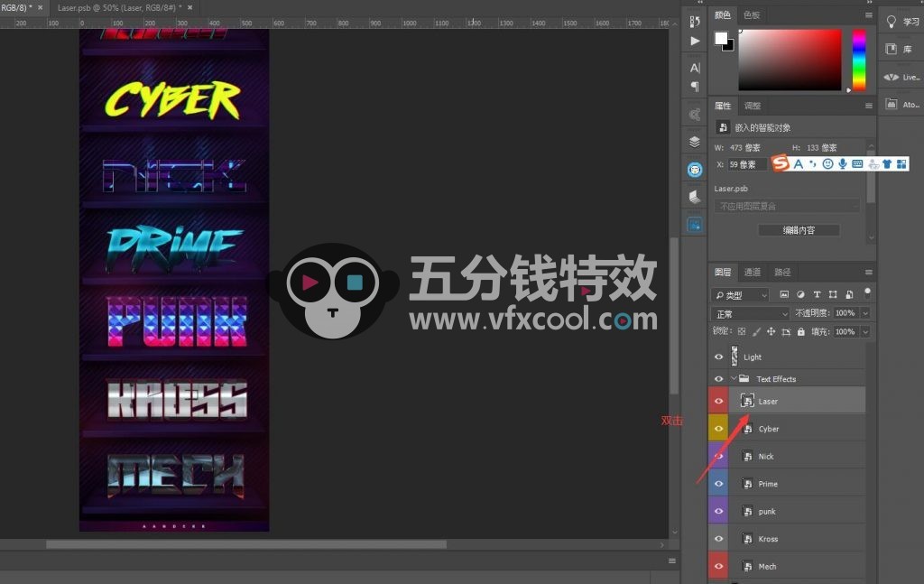Open the Ato panel icon
The height and width of the screenshot is (584, 924).
[891, 105]
